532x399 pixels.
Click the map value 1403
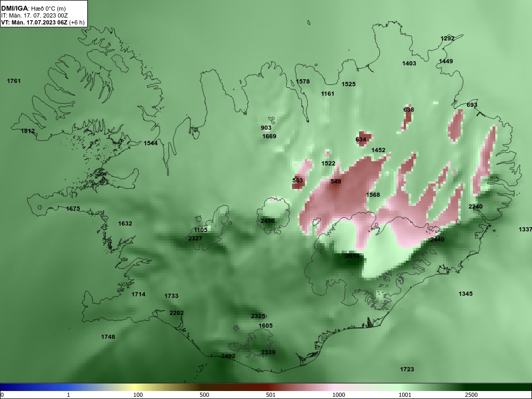tap(409, 63)
